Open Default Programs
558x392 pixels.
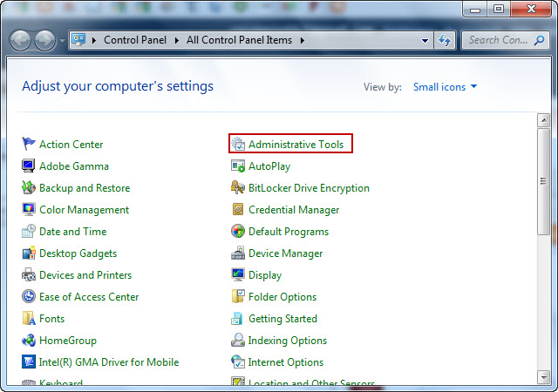tap(289, 232)
